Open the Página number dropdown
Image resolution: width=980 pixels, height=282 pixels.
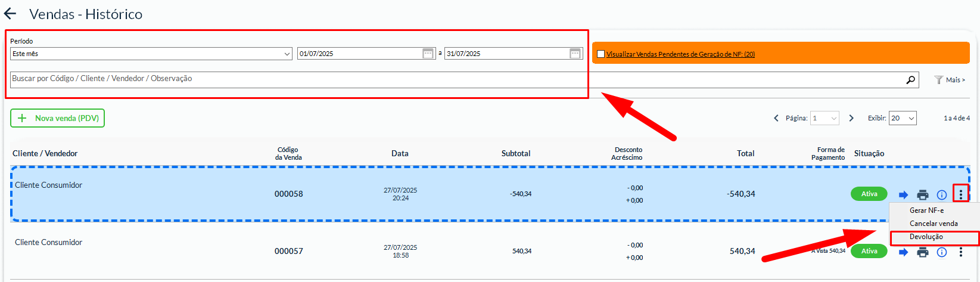pos(825,118)
